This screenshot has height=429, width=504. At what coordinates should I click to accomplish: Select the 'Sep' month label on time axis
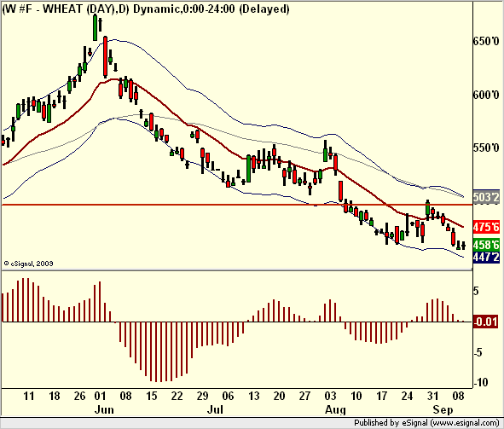pyautogui.click(x=443, y=409)
